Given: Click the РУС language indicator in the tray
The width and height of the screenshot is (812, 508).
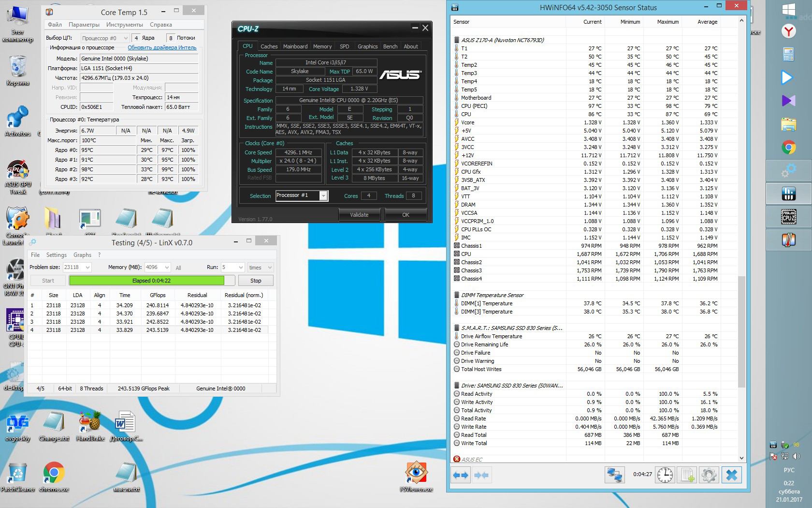Looking at the screenshot, I should [789, 470].
